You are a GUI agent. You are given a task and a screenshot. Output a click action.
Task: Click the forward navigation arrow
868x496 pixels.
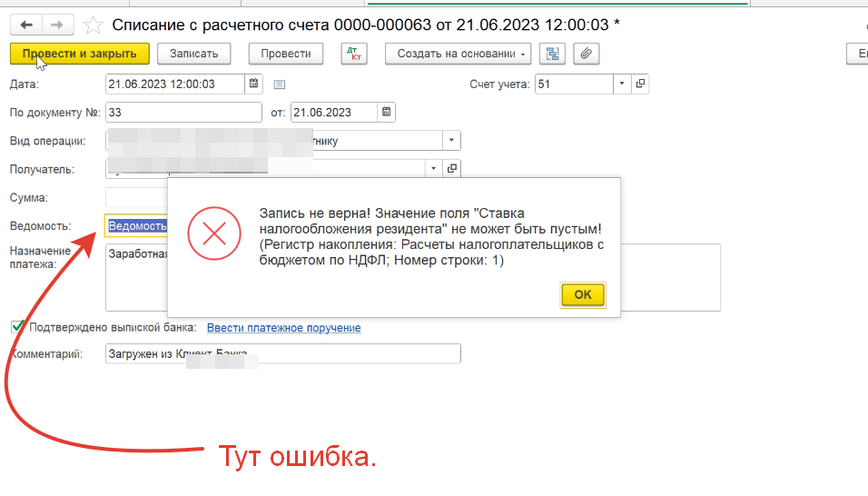pyautogui.click(x=56, y=25)
